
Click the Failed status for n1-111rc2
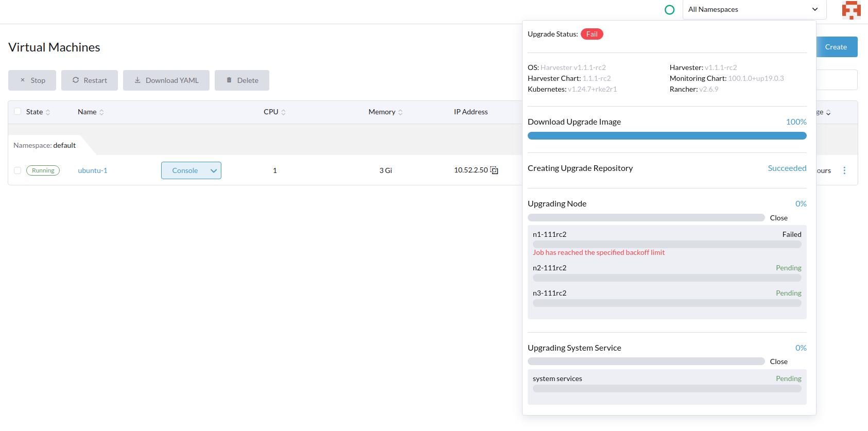click(x=792, y=234)
